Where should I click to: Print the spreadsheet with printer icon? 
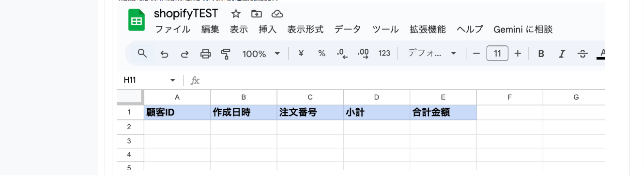[205, 54]
